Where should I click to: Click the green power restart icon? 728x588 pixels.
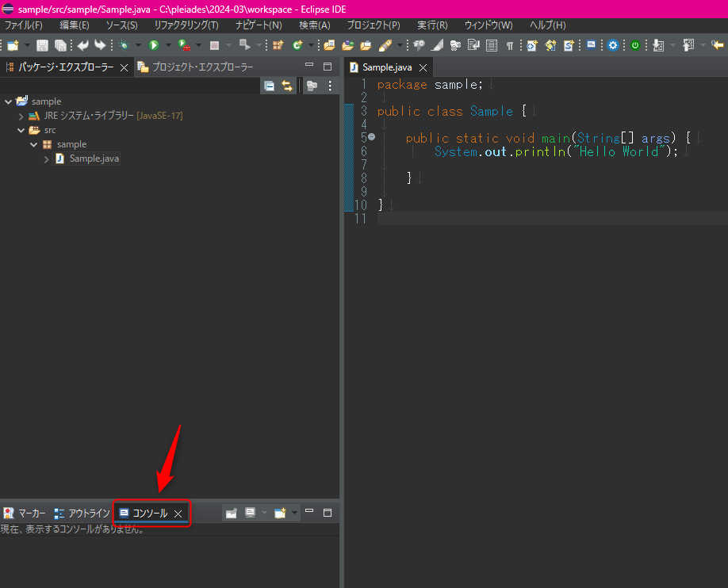click(635, 45)
